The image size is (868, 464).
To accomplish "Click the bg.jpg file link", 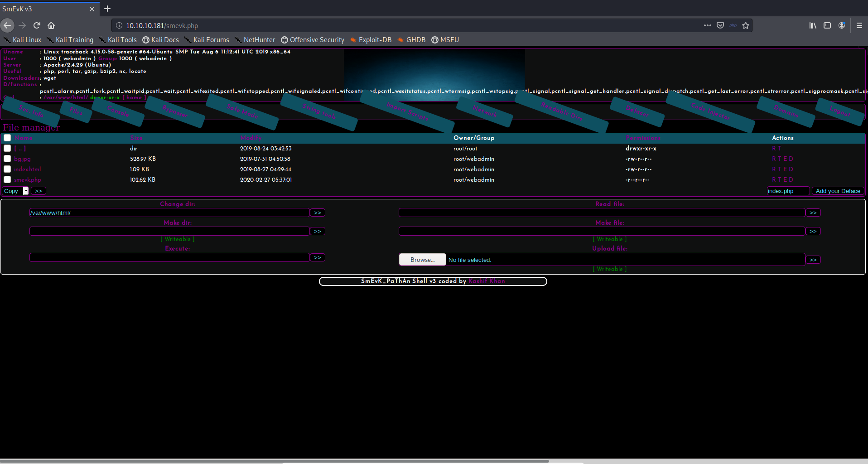I will (x=23, y=159).
